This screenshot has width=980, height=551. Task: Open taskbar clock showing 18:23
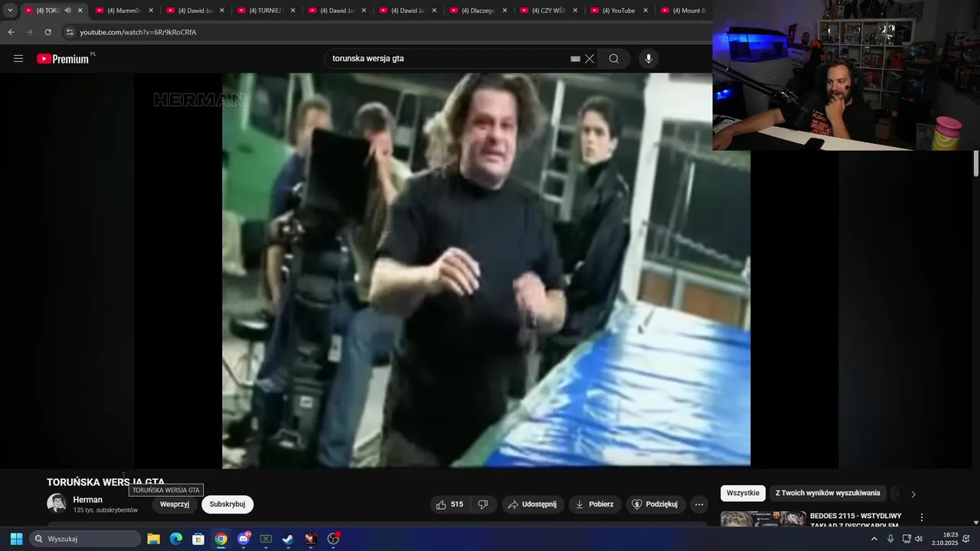(x=944, y=539)
